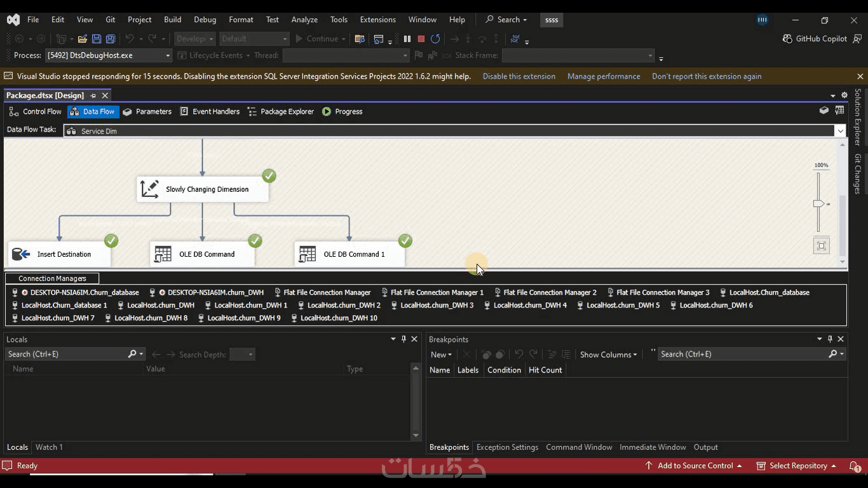The image size is (868, 488).
Task: Expand the Add to Source Control menu
Action: [693, 466]
